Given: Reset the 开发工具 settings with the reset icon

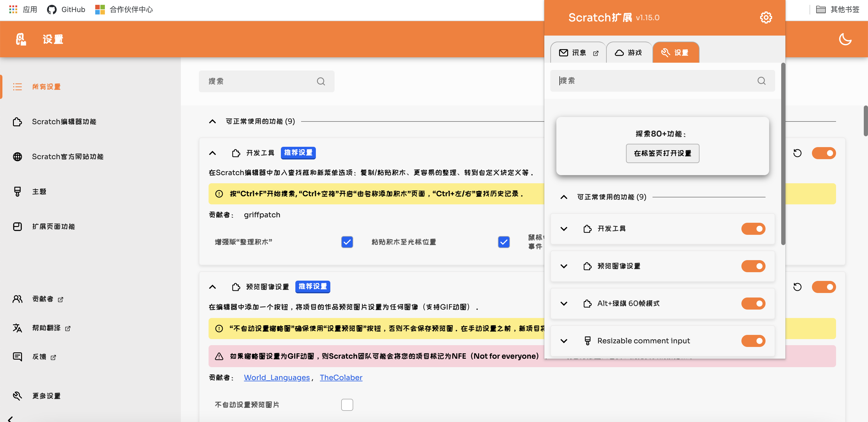Looking at the screenshot, I should point(797,153).
